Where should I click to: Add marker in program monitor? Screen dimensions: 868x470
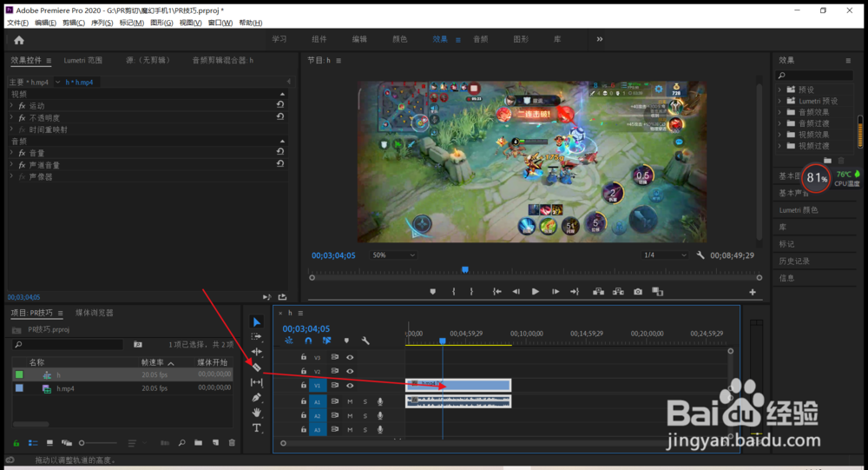(433, 292)
